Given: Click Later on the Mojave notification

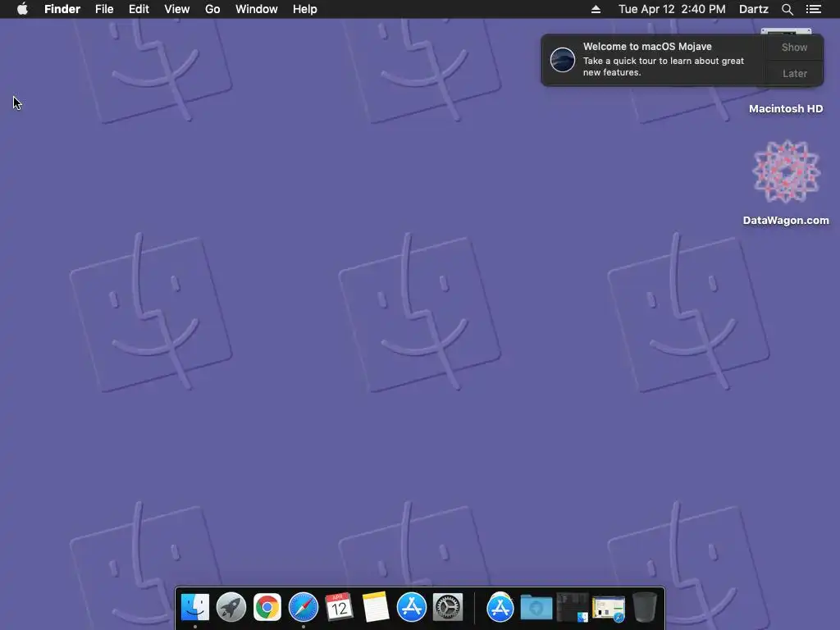Looking at the screenshot, I should tap(794, 73).
